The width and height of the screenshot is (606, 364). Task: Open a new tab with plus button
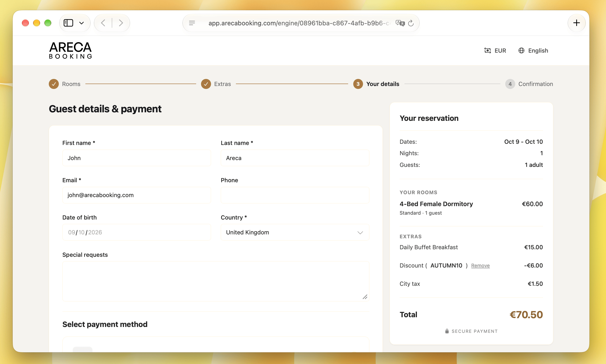pos(576,23)
